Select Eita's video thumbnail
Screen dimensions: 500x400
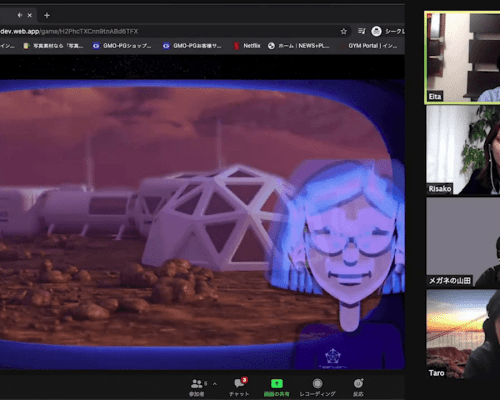(463, 57)
